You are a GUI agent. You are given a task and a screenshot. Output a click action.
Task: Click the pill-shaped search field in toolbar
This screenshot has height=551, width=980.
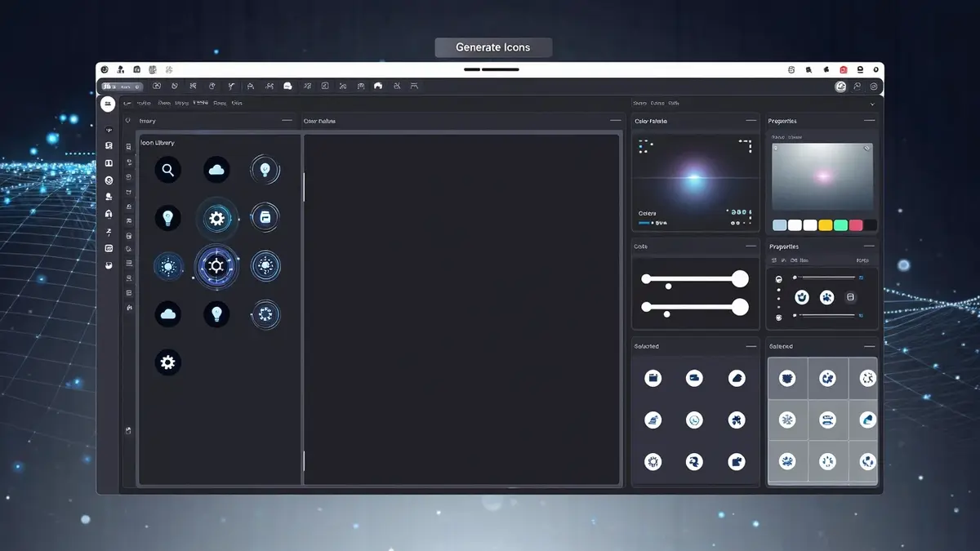(x=121, y=86)
